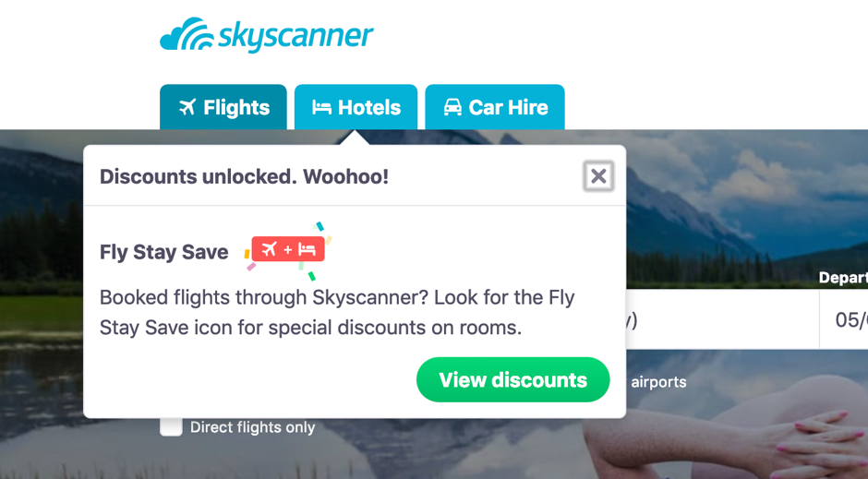Screen dimensions: 868x479
Task: Click the 'Discounts unlocked. Woohoo!' heading
Action: tap(244, 176)
